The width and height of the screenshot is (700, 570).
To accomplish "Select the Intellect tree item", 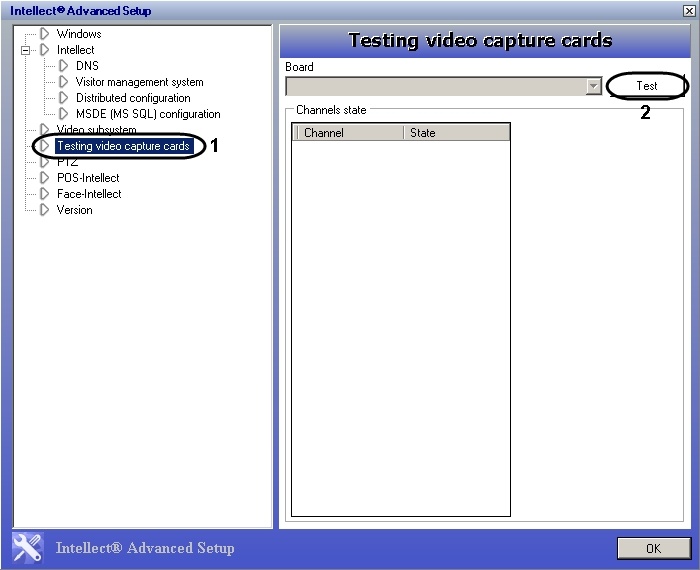I will (x=75, y=50).
